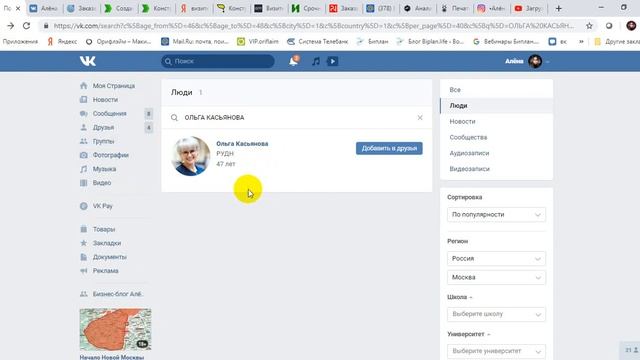Open the Начало Новой Москвы ad image
This screenshot has width=640, height=360.
click(x=116, y=330)
